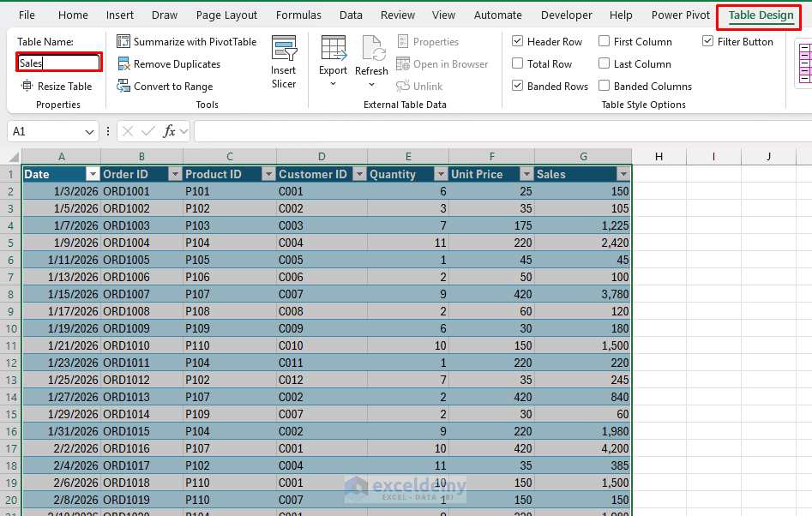Image resolution: width=812 pixels, height=516 pixels.
Task: Open the Product ID filter dropdown
Action: 268,174
